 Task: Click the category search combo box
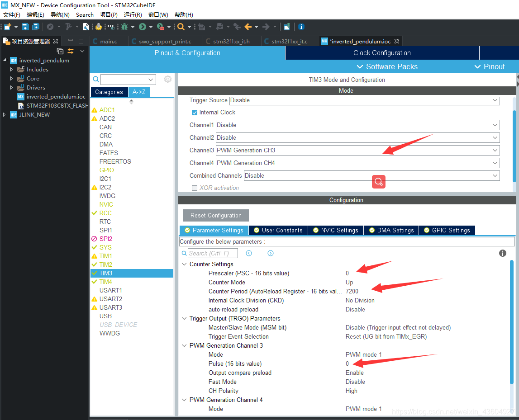(x=128, y=80)
